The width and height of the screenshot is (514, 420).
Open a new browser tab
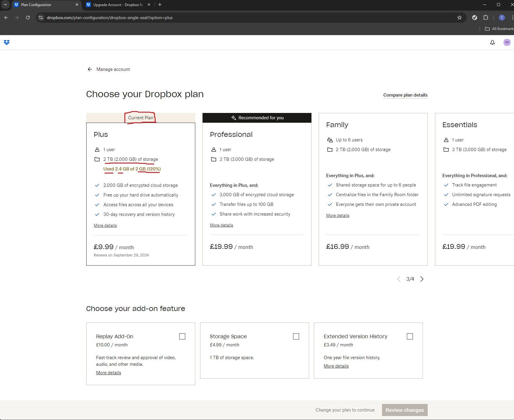(160, 5)
